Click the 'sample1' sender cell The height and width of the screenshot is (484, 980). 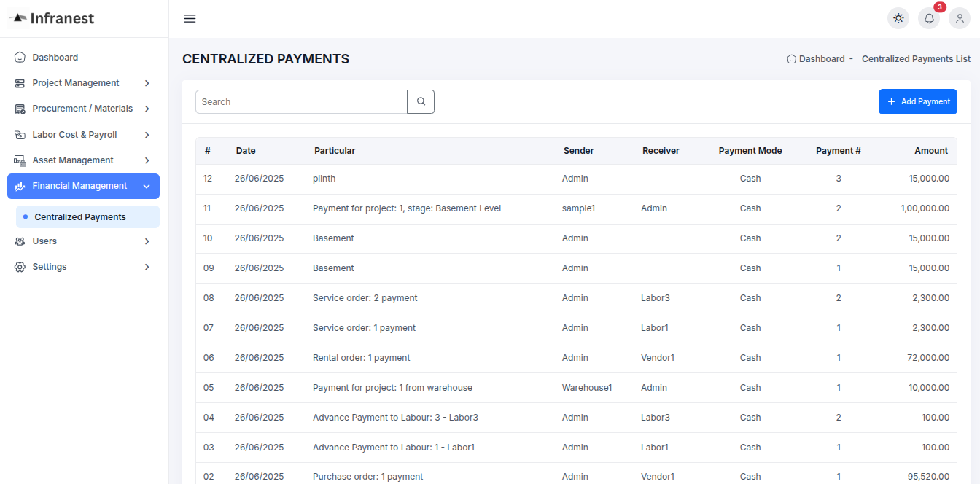[x=579, y=208]
